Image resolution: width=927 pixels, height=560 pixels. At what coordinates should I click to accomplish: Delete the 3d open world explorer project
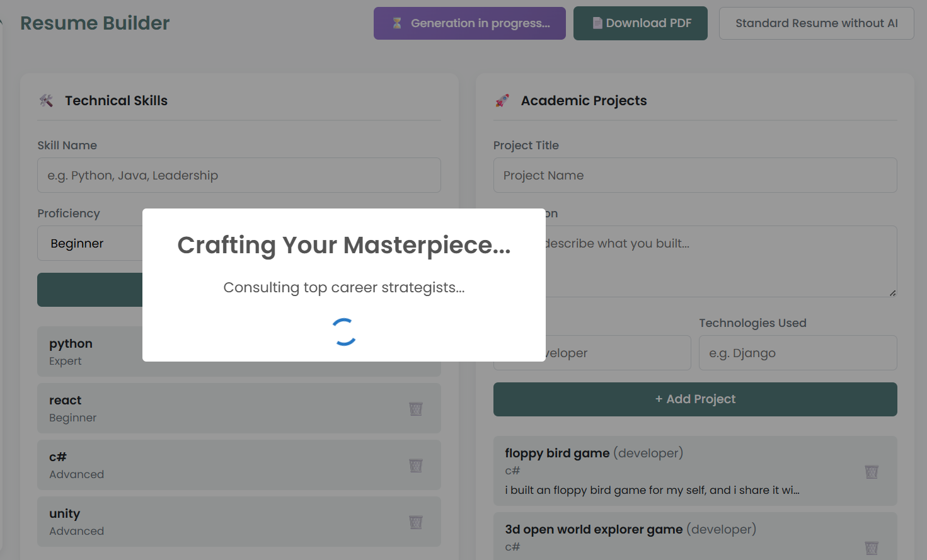pyautogui.click(x=872, y=547)
